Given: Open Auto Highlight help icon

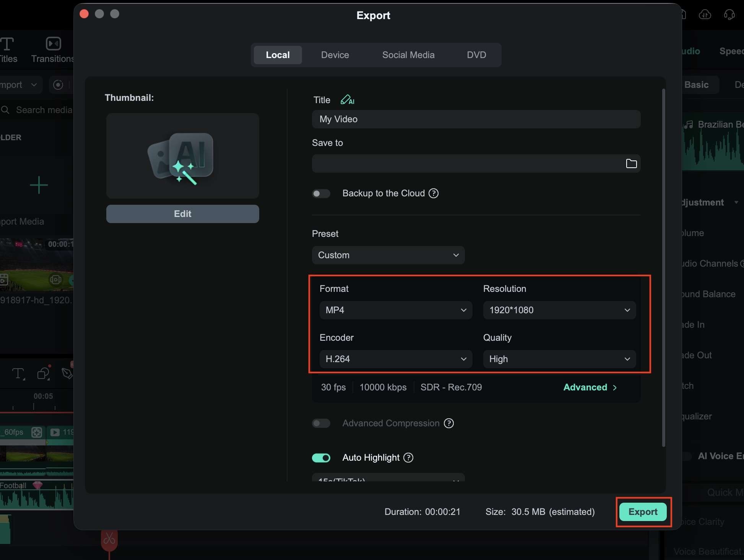Looking at the screenshot, I should tap(408, 458).
